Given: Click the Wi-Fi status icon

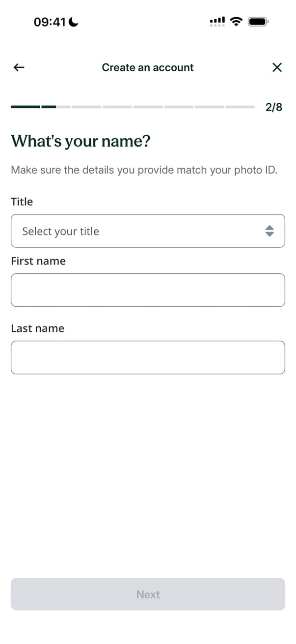Looking at the screenshot, I should (237, 22).
